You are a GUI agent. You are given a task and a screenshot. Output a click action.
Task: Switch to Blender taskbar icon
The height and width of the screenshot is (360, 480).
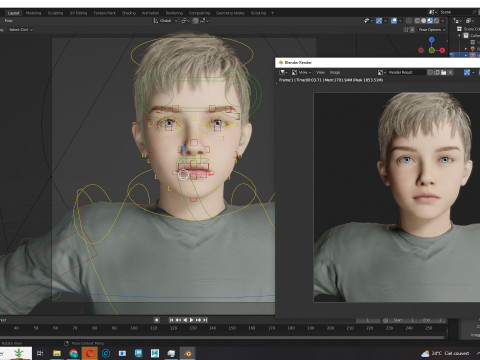188,353
